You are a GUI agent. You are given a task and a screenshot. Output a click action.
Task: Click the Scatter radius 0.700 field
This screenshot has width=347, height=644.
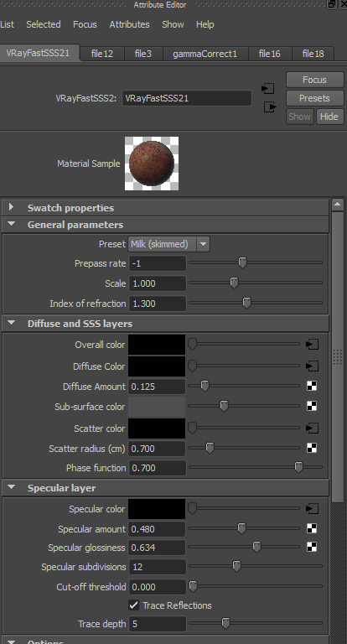(x=158, y=449)
